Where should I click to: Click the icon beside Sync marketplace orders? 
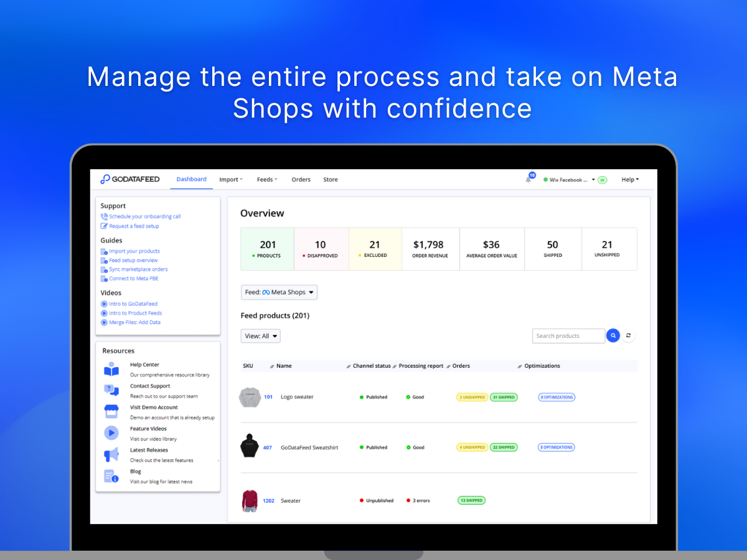click(104, 269)
